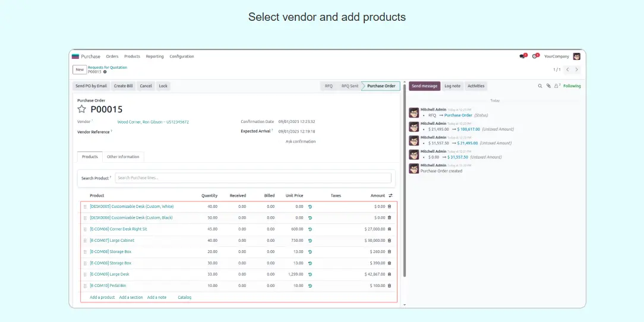Screen dimensions: 644x322
Task: Open the activities clock icon in top bar
Action: [535, 56]
